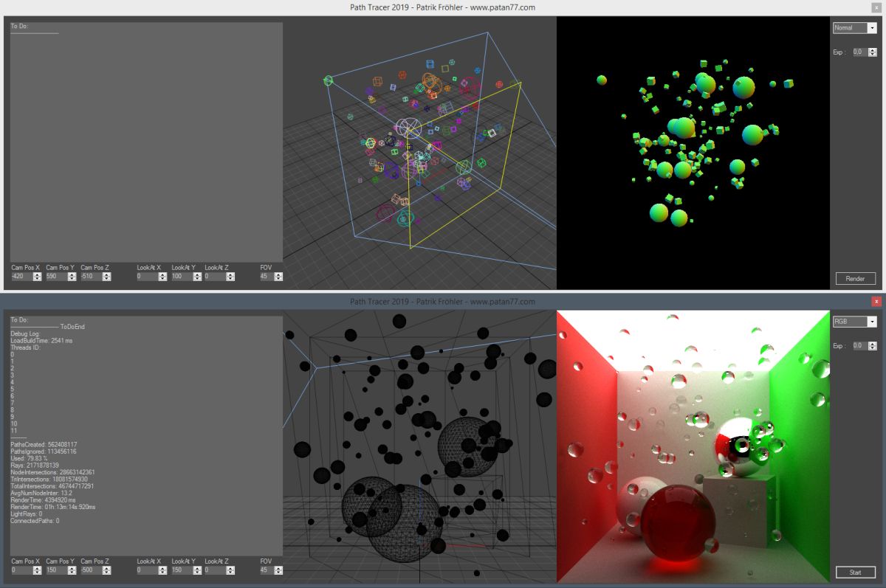The height and width of the screenshot is (588, 886).
Task: Click the Exp value field in top window
Action: tap(860, 52)
